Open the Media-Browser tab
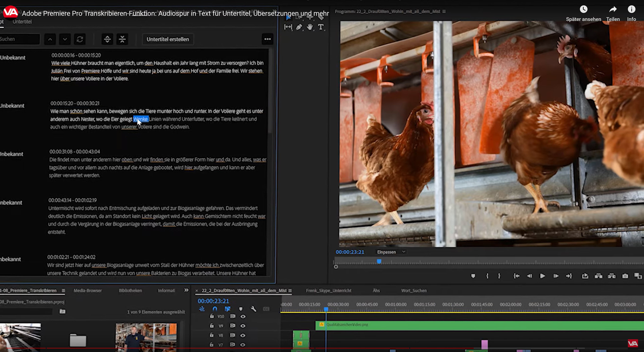644x352 pixels. click(x=88, y=290)
